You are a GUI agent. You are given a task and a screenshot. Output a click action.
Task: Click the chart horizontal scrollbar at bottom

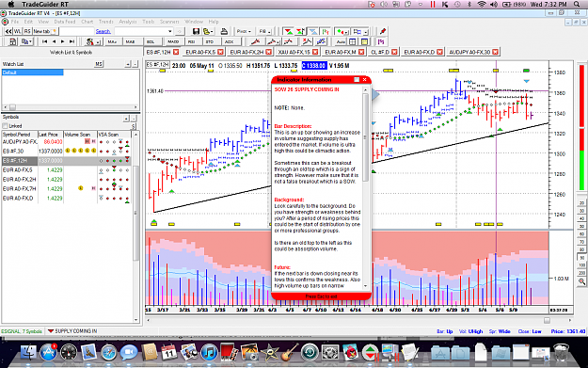pos(359,320)
